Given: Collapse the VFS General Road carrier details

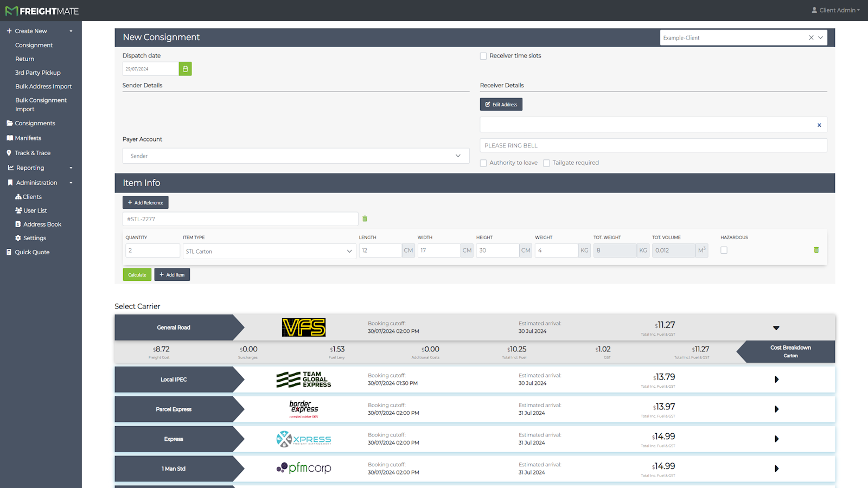Looking at the screenshot, I should point(776,328).
